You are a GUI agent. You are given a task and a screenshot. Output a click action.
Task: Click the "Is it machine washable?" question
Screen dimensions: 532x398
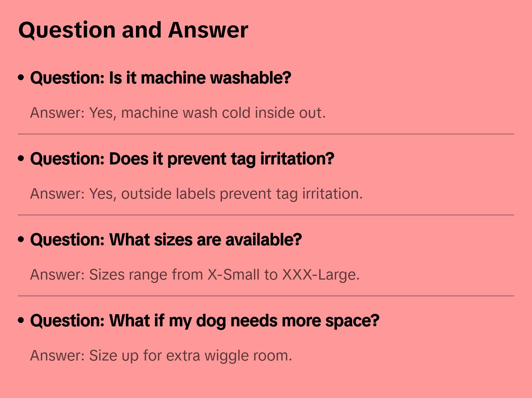[x=160, y=78]
